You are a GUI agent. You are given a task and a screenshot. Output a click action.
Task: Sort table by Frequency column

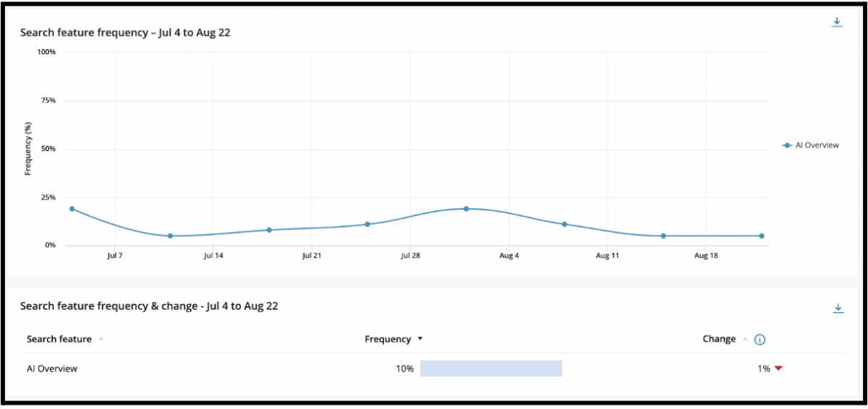[x=394, y=339]
